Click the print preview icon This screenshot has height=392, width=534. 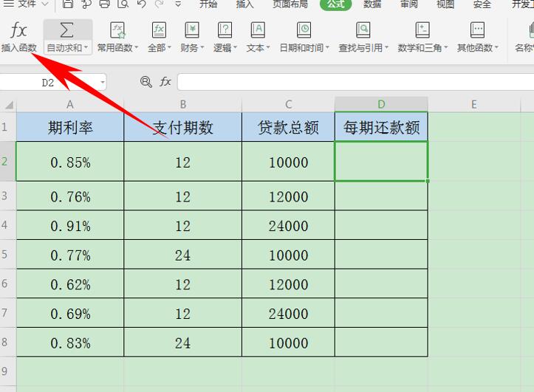point(123,4)
